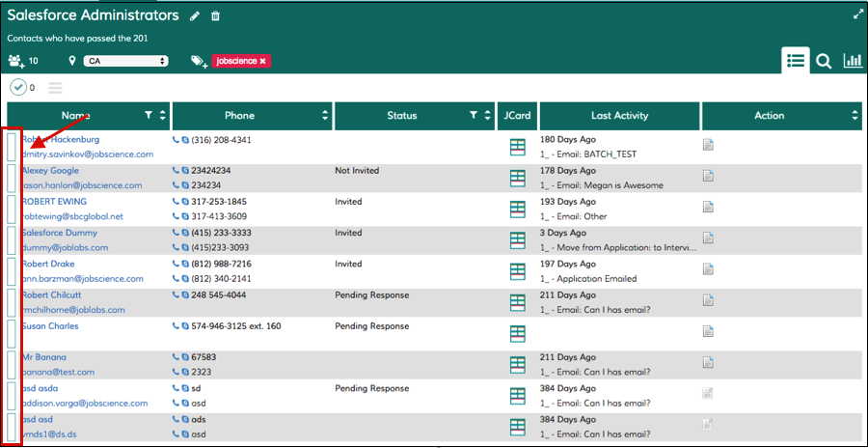868x448 pixels.
Task: Open JCard for Salesforce Dummy
Action: coord(518,240)
